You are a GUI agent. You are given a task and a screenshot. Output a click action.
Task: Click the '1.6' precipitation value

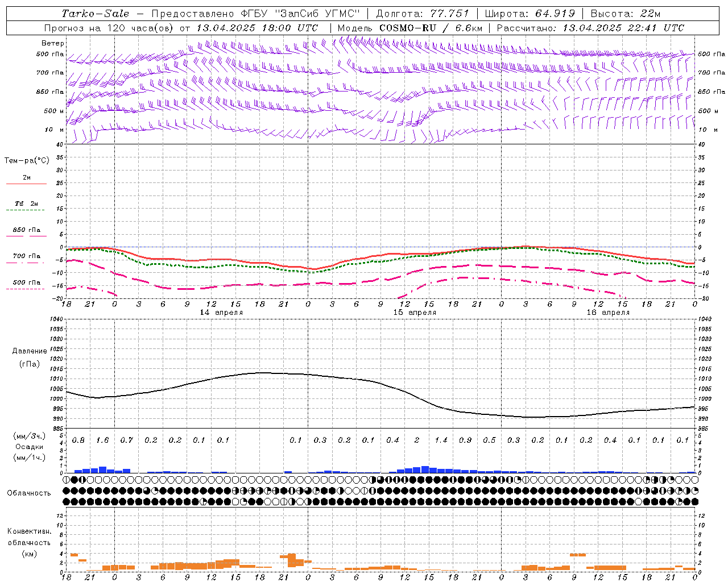(x=102, y=440)
